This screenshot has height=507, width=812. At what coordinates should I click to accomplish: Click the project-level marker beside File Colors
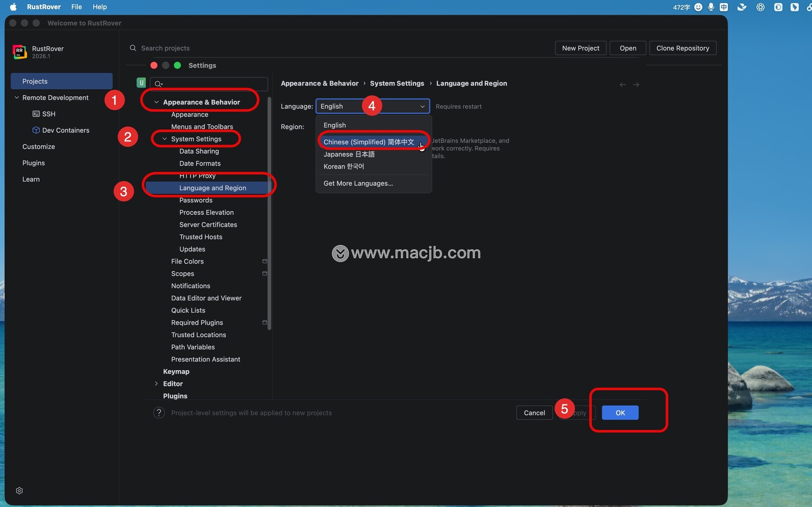[265, 261]
